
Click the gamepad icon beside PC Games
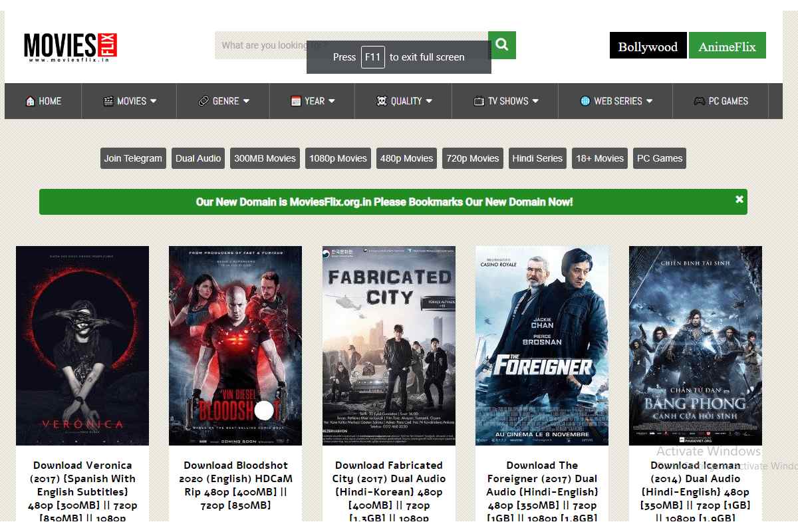[700, 101]
